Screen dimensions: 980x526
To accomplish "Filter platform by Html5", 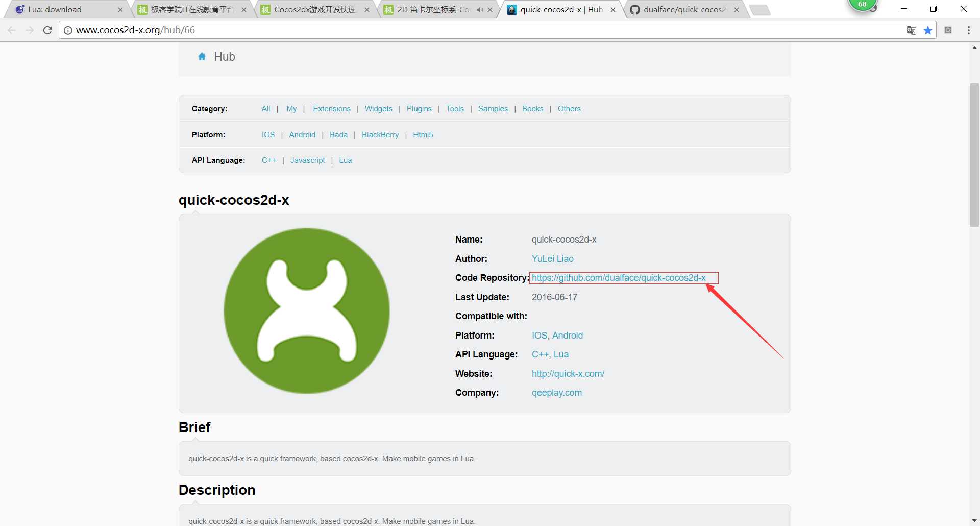I will [x=423, y=135].
